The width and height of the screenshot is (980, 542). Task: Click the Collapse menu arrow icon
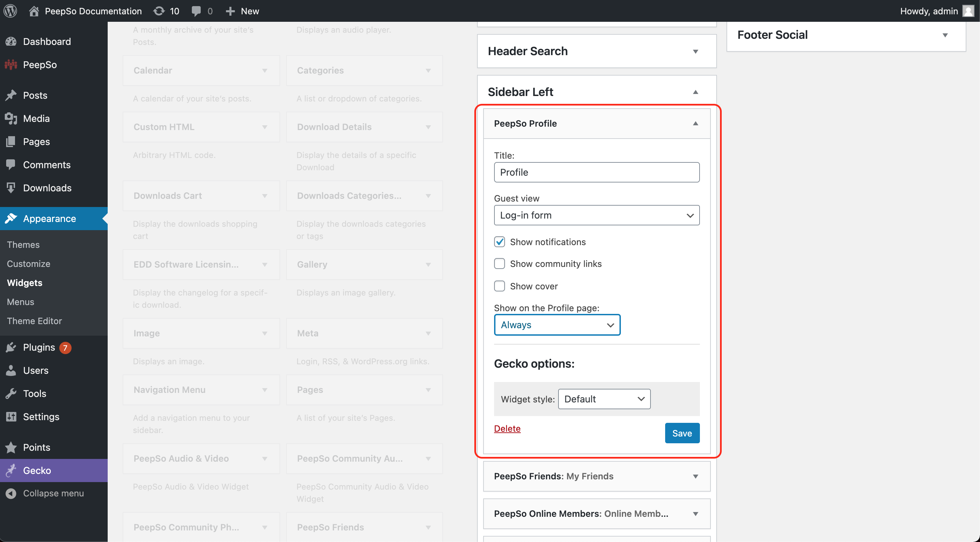pos(11,493)
